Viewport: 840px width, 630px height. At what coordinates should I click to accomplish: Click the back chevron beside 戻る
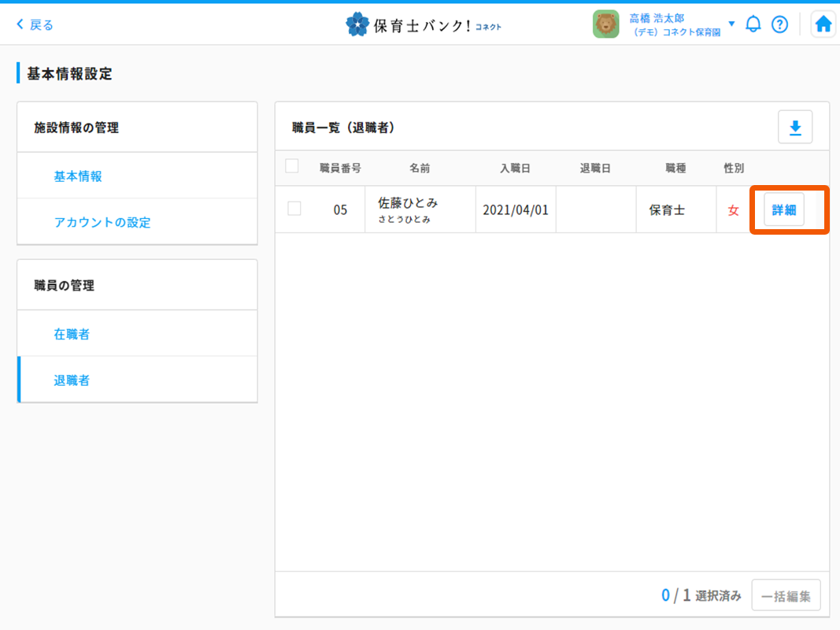coord(20,25)
